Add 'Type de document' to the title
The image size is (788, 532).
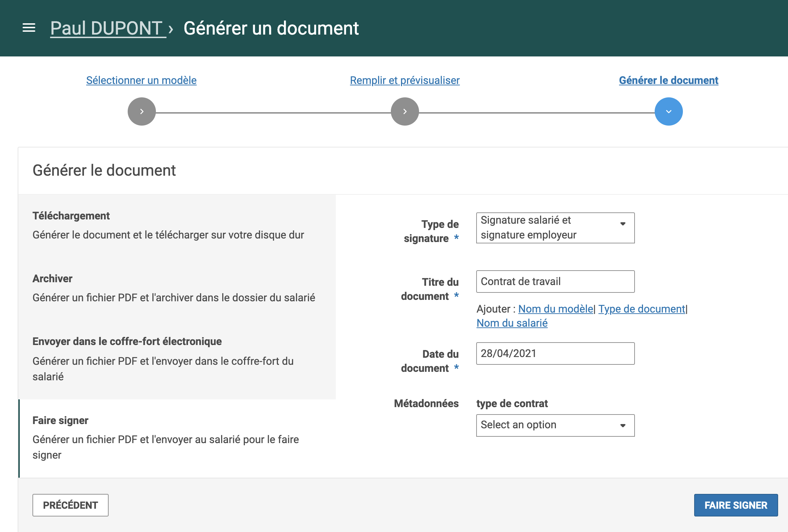coord(641,309)
